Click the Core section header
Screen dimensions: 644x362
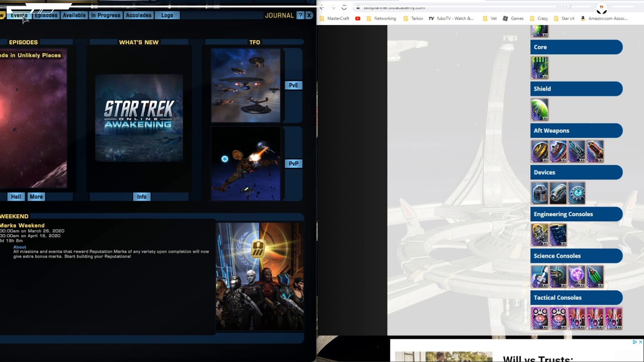point(577,47)
